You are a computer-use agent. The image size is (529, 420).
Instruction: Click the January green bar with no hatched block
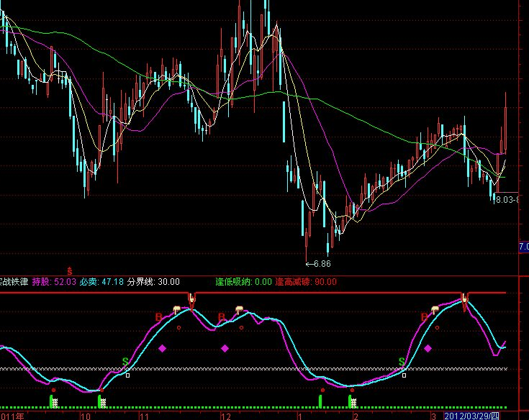(320, 401)
